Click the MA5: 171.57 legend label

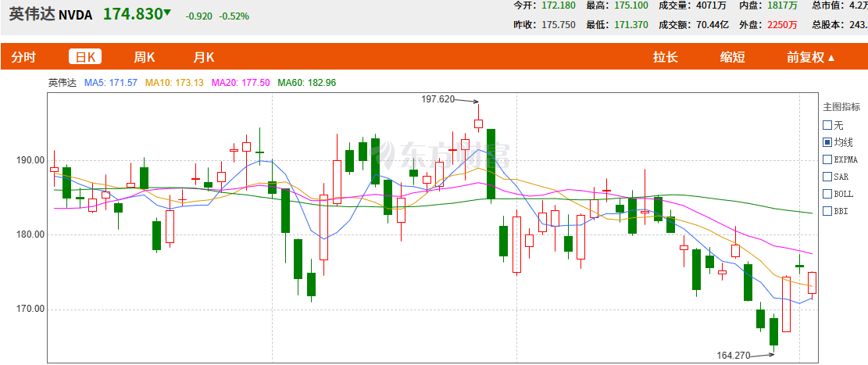tap(111, 83)
